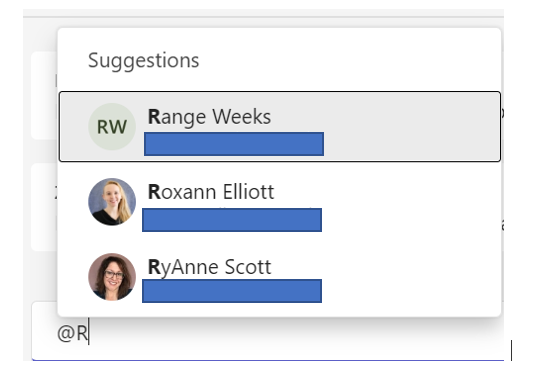
Task: Click the compose box's blue bottom underline
Action: coord(268,360)
